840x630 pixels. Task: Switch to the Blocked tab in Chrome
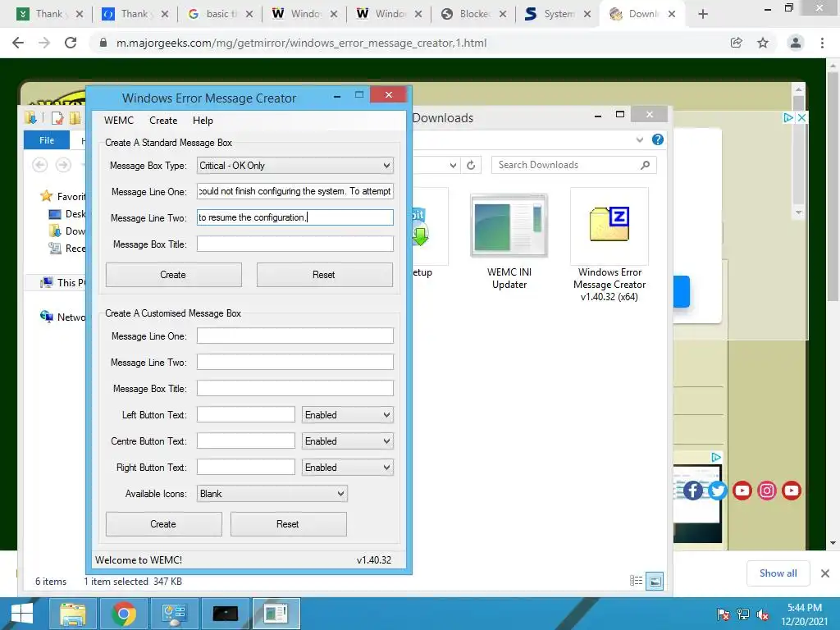[473, 14]
